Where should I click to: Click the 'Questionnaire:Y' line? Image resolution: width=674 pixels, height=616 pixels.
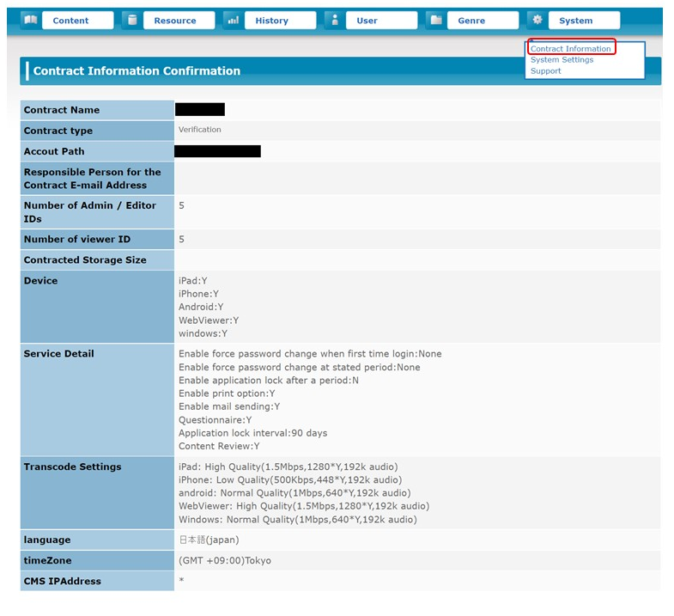(x=215, y=420)
